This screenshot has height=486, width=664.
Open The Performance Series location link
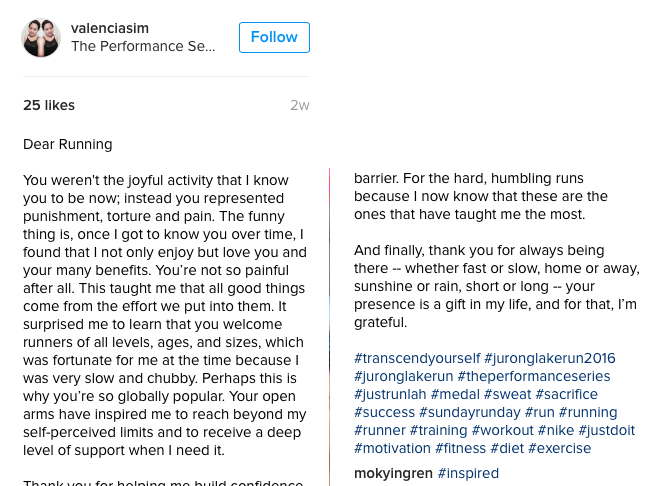click(142, 46)
